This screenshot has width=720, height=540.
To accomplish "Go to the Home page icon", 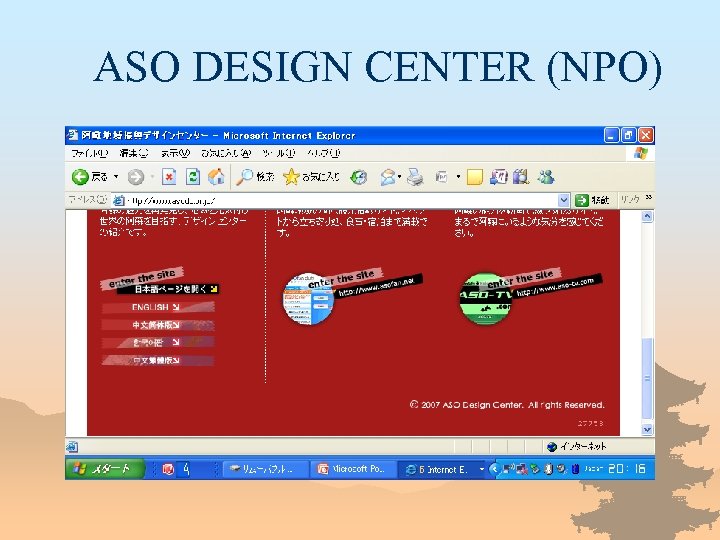I will pos(216,177).
